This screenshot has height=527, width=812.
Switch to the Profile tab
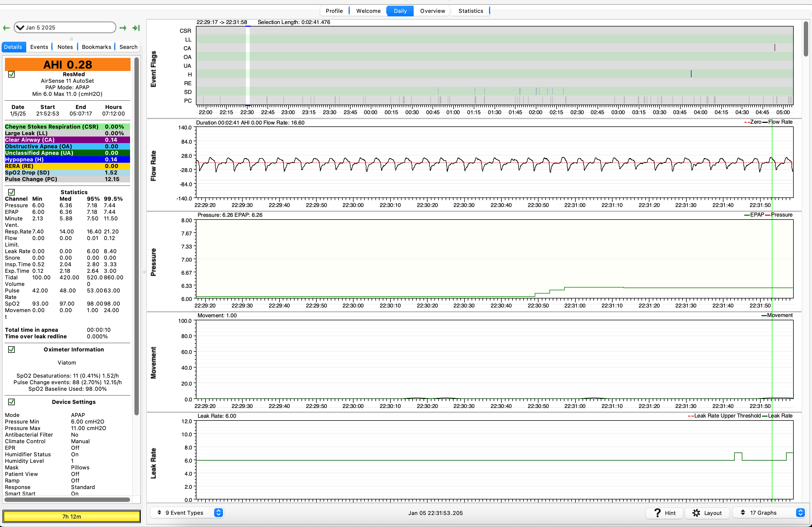334,11
